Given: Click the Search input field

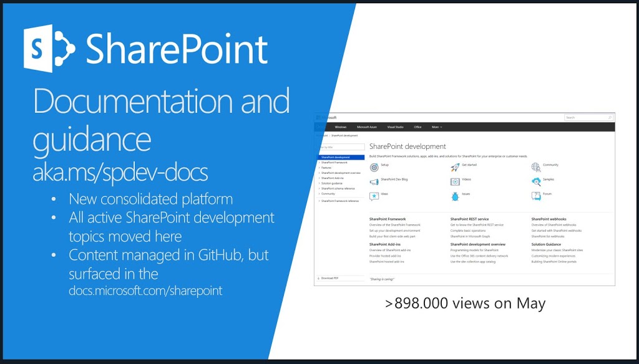Looking at the screenshot, I should coord(589,118).
